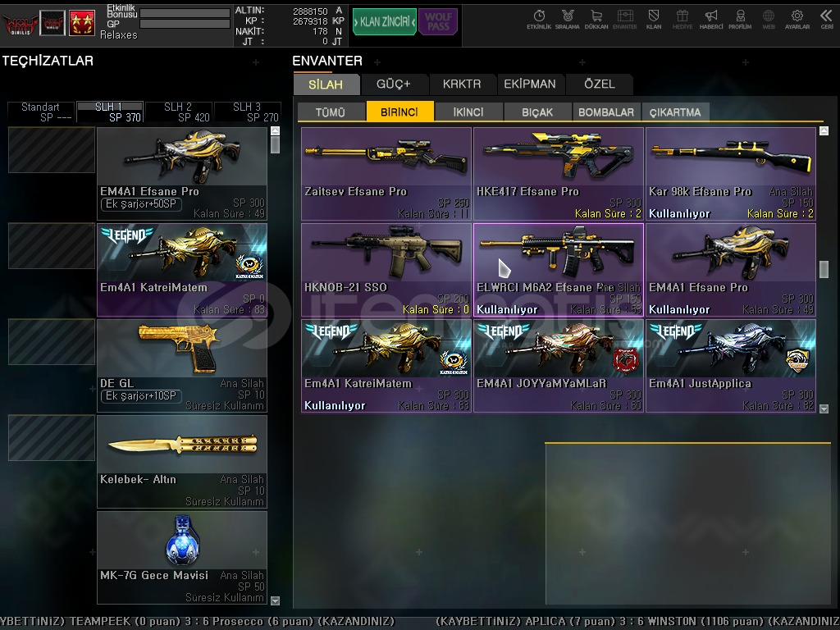Click the GERİ back arrow icon
This screenshot has width=840, height=630.
(826, 20)
